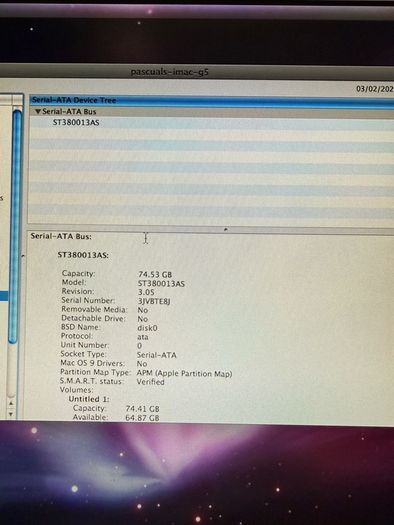The height and width of the screenshot is (525, 394).
Task: Click the sidebar vertical divider handle
Action: 23,256
